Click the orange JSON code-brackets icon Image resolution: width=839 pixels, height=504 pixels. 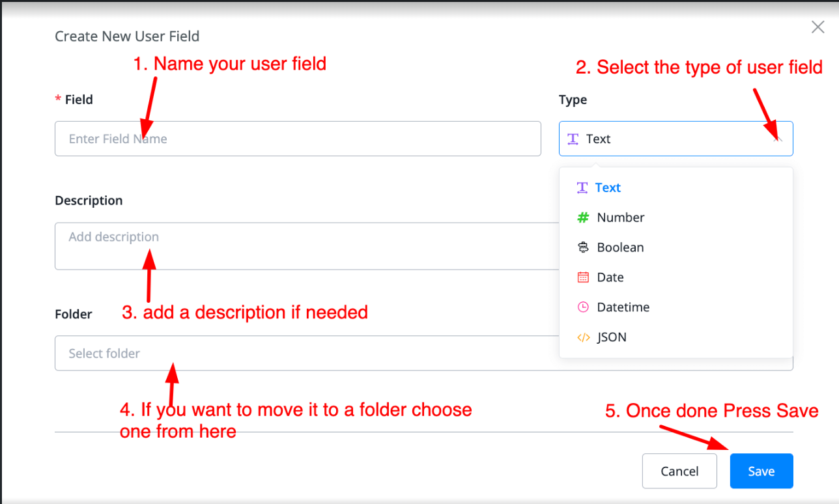pyautogui.click(x=583, y=337)
